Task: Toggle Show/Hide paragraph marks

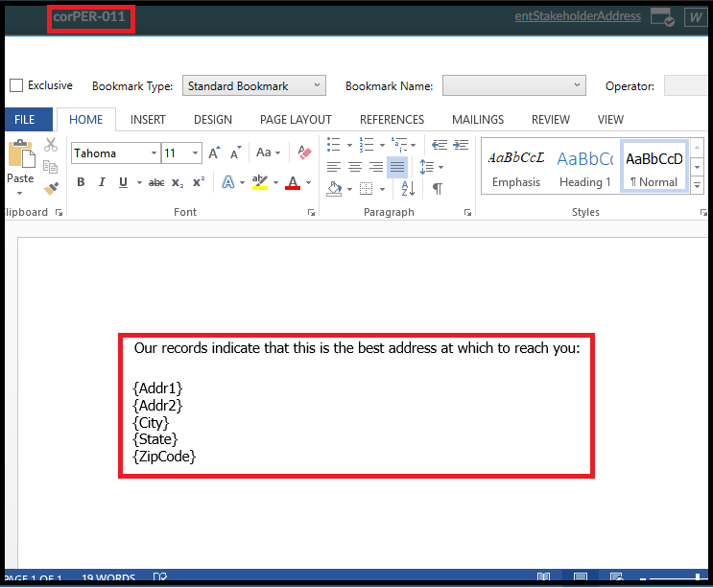Action: 437,188
